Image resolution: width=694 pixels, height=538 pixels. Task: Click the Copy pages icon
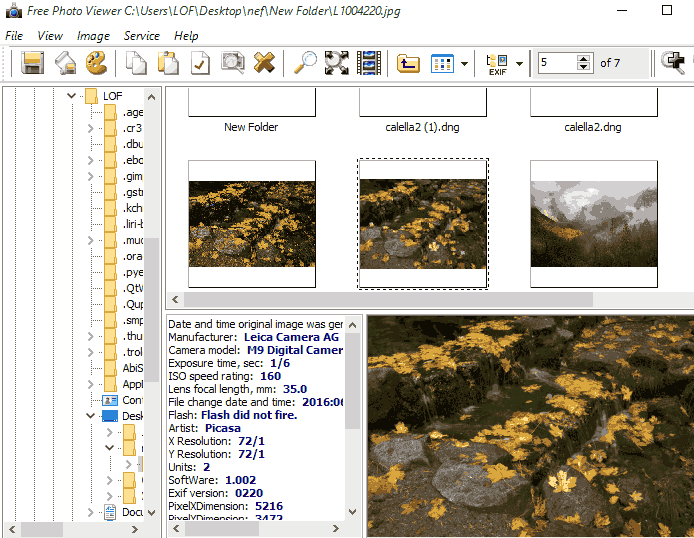[136, 63]
